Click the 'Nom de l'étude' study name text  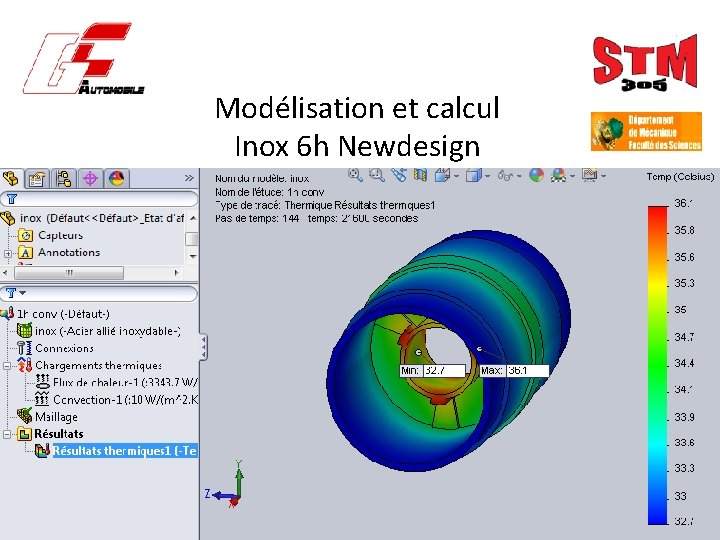270,192
